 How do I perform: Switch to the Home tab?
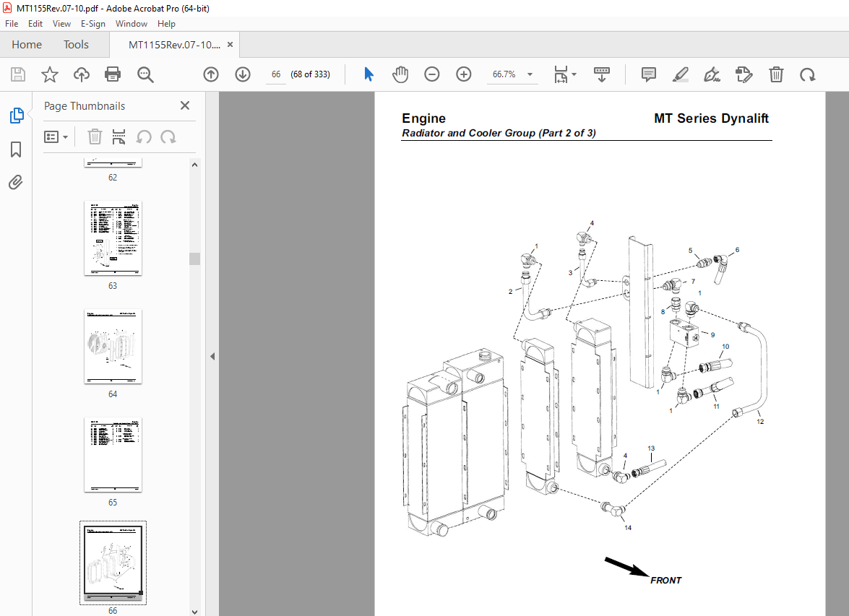27,44
